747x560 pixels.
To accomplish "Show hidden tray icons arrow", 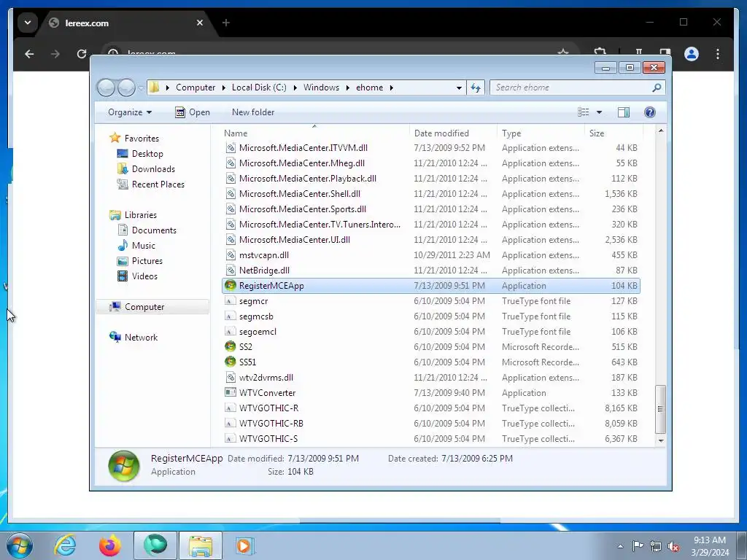I will click(x=620, y=546).
